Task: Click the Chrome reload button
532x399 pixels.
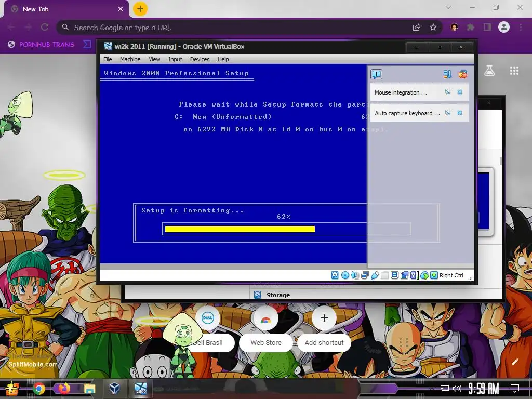Action: [x=45, y=27]
